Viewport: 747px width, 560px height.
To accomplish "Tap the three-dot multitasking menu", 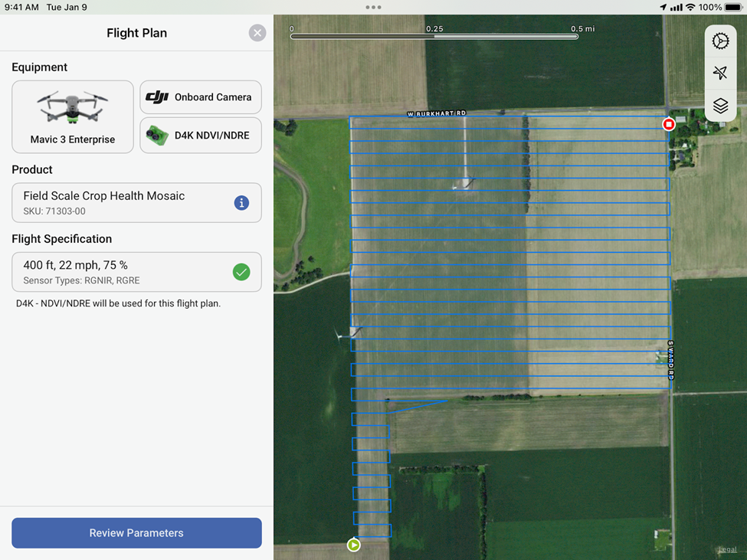I will point(374,7).
